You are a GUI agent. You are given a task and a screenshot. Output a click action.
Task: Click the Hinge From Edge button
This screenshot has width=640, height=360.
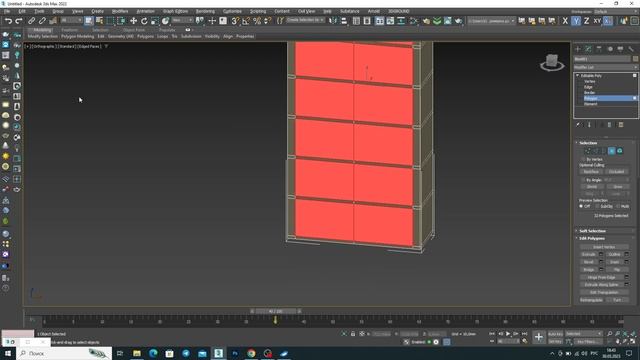point(601,278)
